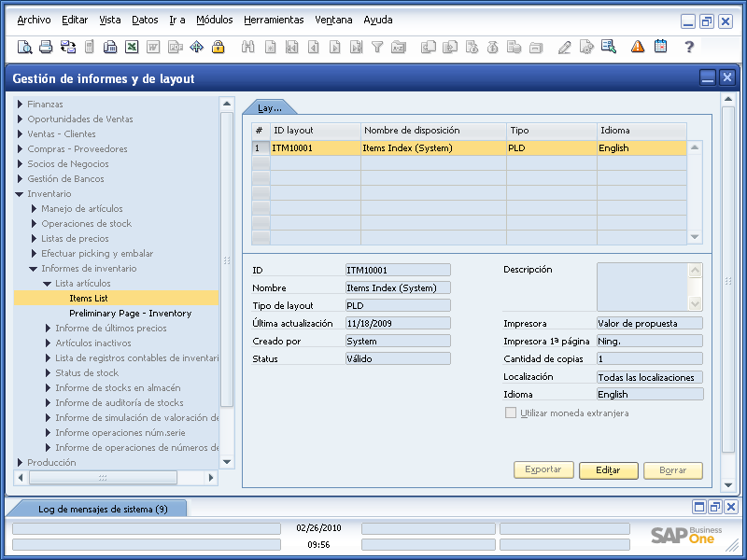Image resolution: width=747 pixels, height=560 pixels.
Task: Click the Lock Screen padlock icon
Action: (x=217, y=48)
